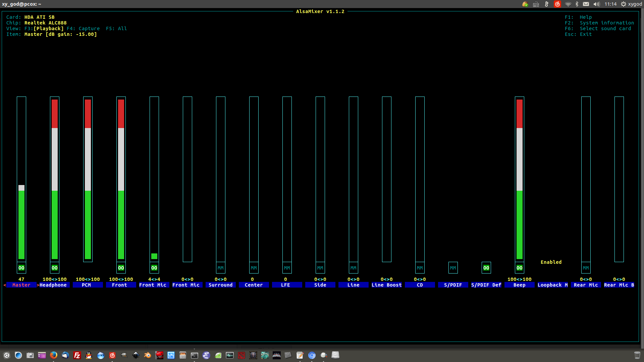Click Esc Exit label
This screenshot has width=644, height=362.
point(578,34)
